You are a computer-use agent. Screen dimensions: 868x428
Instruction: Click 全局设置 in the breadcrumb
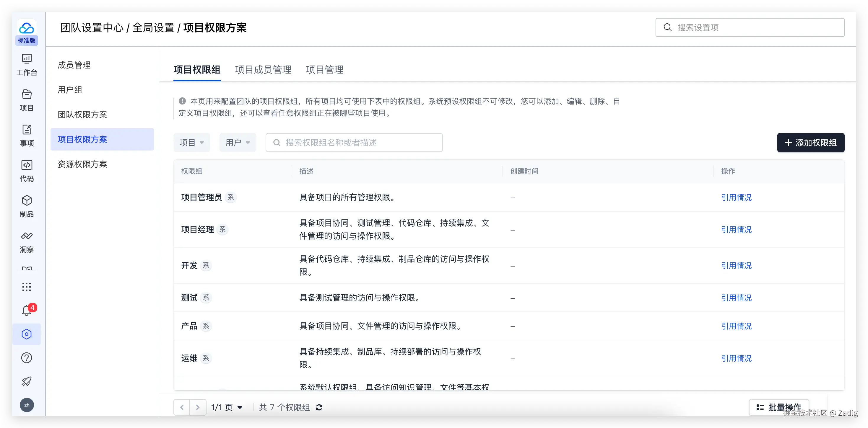(x=153, y=28)
